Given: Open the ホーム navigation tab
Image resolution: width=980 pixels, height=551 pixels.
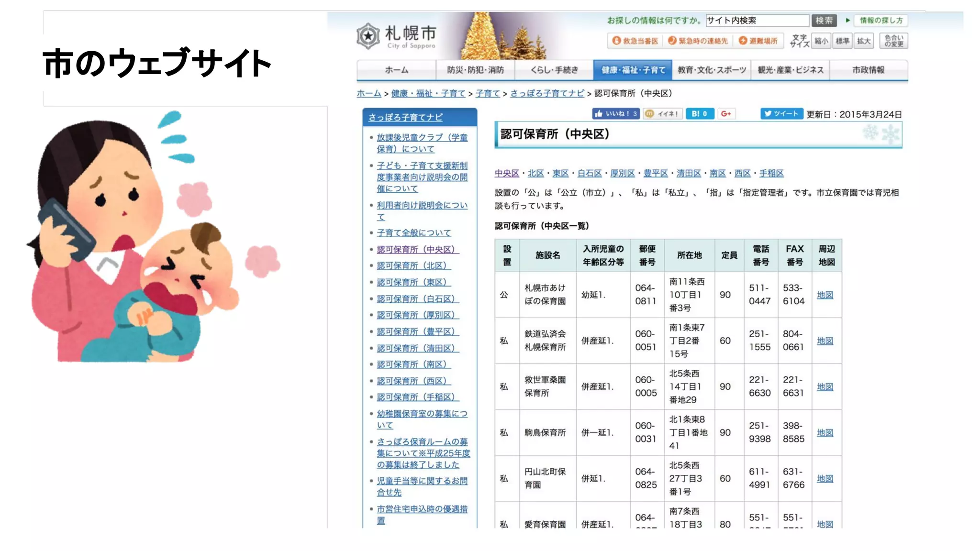Looking at the screenshot, I should point(396,70).
